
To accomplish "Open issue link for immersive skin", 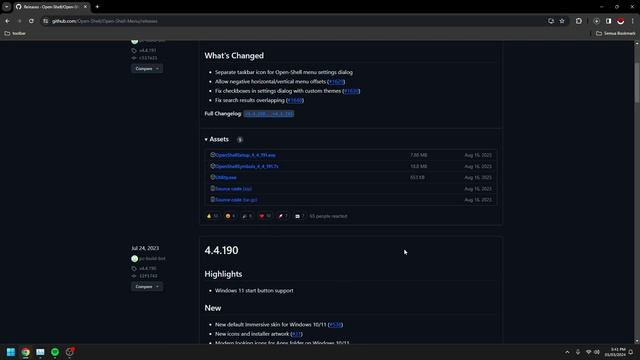I will click(x=336, y=325).
